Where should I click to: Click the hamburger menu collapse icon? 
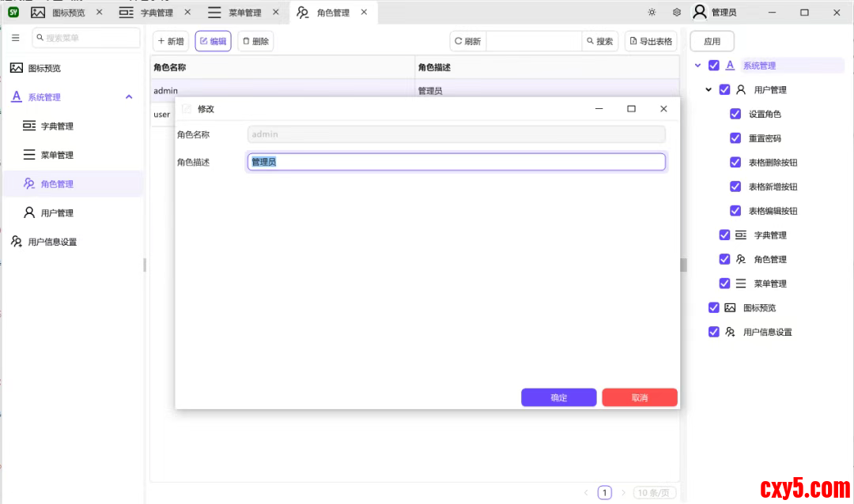click(16, 38)
